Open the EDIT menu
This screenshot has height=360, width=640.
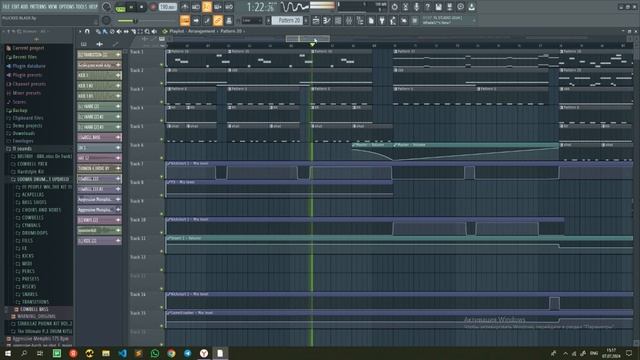click(16, 7)
